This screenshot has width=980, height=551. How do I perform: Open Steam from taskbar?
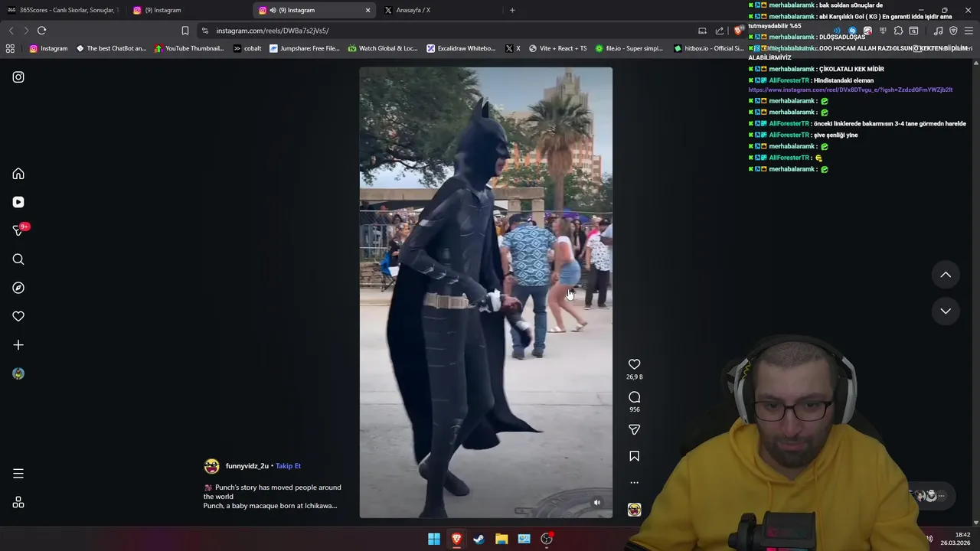[x=479, y=539]
